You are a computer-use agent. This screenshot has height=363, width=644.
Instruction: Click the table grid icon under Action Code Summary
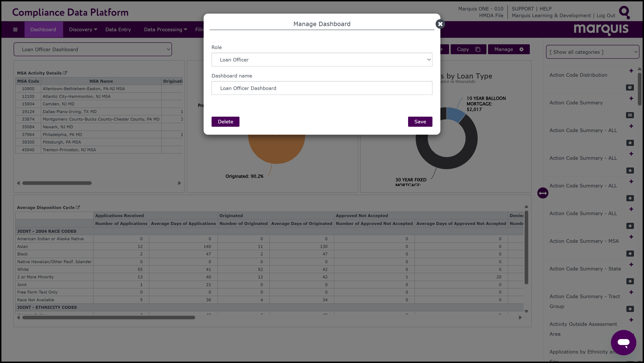tap(630, 115)
